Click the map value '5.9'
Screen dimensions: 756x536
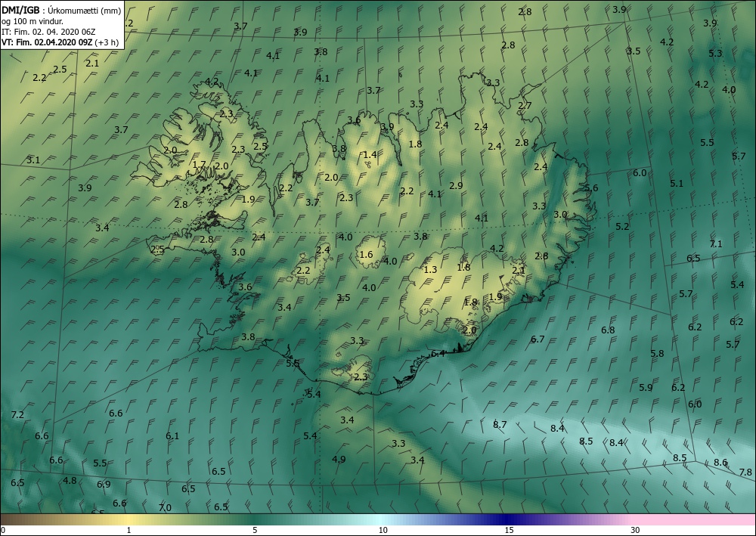tap(646, 388)
